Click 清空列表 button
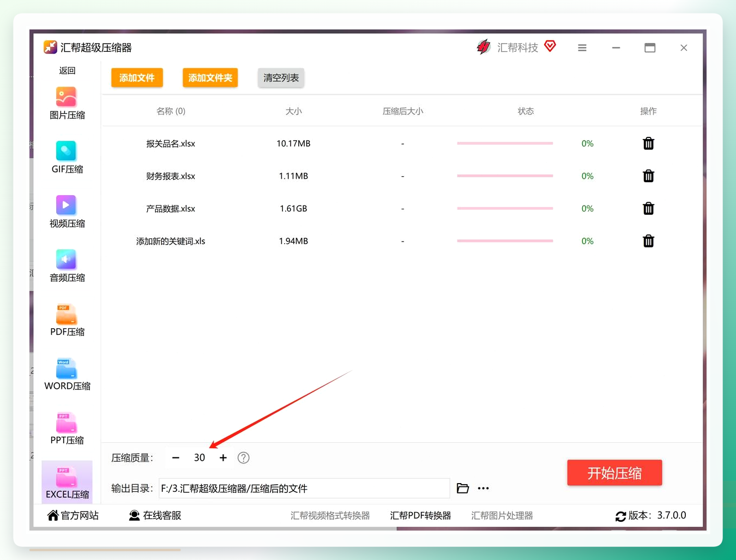Screen dimensions: 736x560 pos(281,78)
